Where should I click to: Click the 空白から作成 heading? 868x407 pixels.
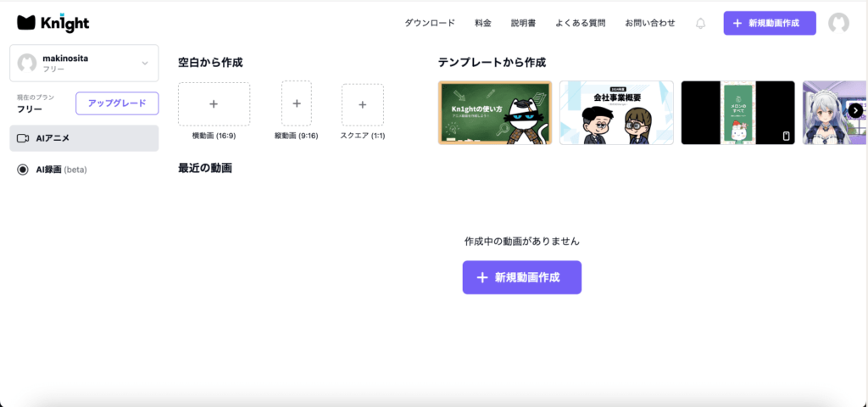pyautogui.click(x=210, y=63)
